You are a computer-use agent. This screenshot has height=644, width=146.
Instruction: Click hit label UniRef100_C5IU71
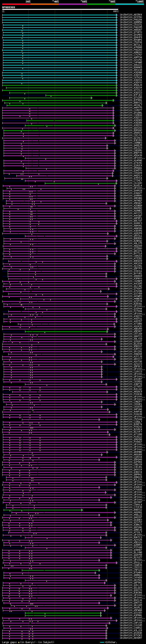131,25
